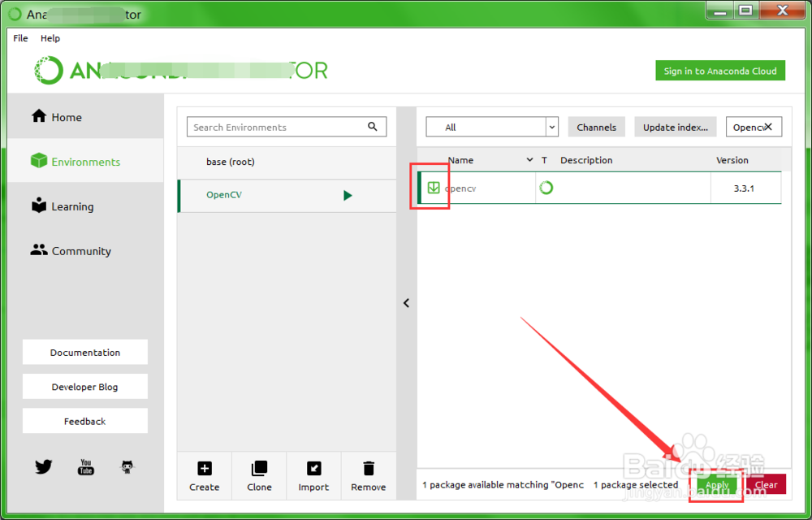Click the Channels button
Viewport: 812px width, 520px height.
pyautogui.click(x=597, y=127)
